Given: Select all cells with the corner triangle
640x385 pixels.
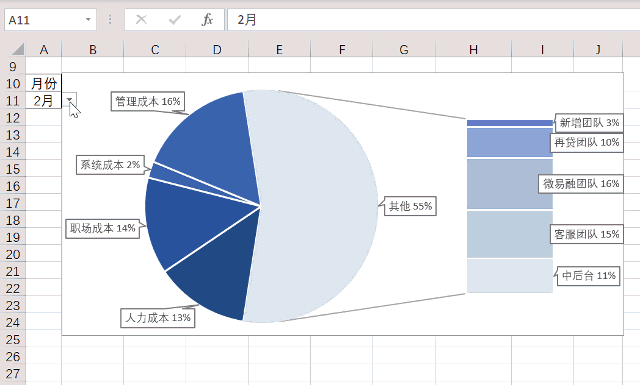Looking at the screenshot, I should pos(18,49).
